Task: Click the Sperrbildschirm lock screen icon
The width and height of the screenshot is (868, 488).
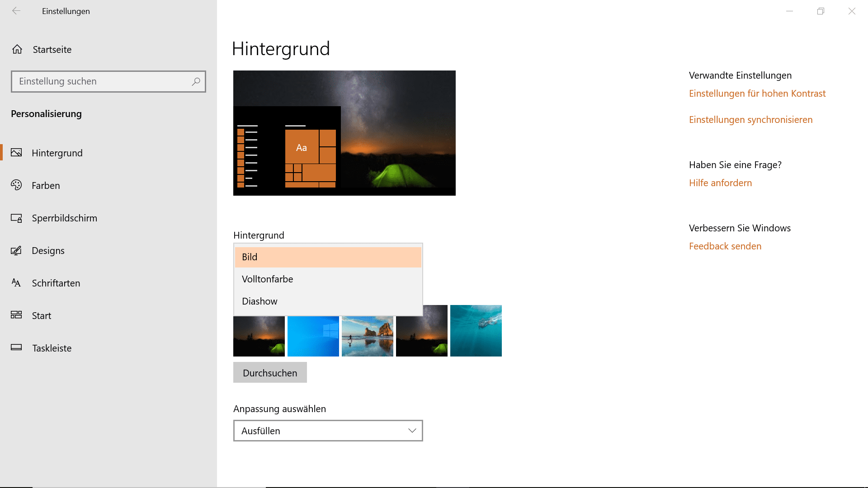Action: pyautogui.click(x=16, y=218)
